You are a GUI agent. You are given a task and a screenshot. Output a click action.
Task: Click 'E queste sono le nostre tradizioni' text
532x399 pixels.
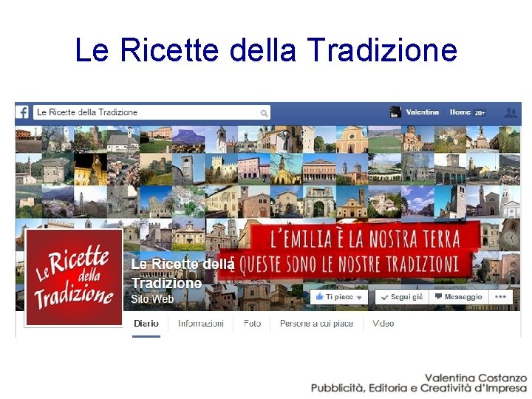(x=345, y=264)
